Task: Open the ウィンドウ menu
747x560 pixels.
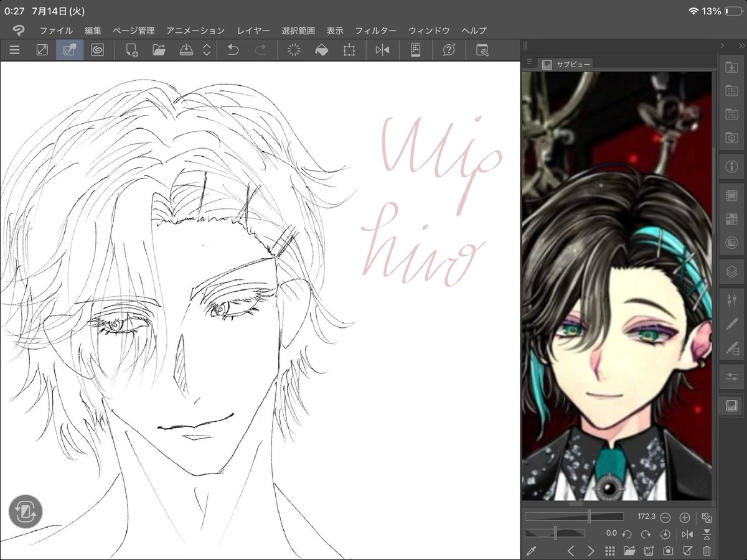Action: [x=429, y=30]
